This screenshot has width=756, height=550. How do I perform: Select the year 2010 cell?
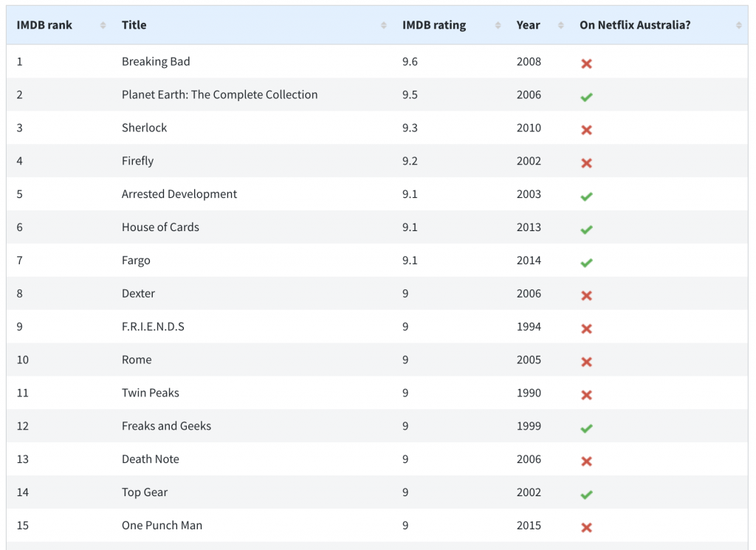click(x=529, y=128)
